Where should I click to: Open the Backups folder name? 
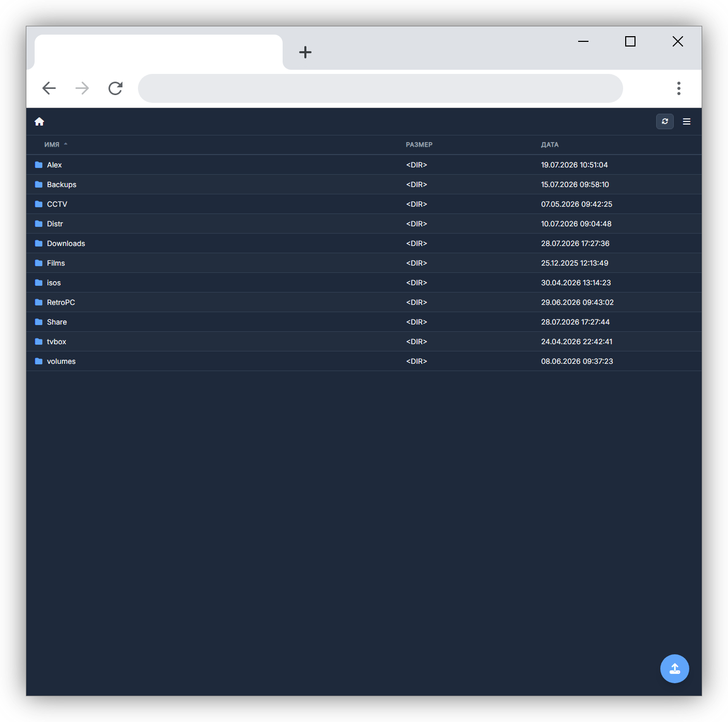click(x=61, y=185)
